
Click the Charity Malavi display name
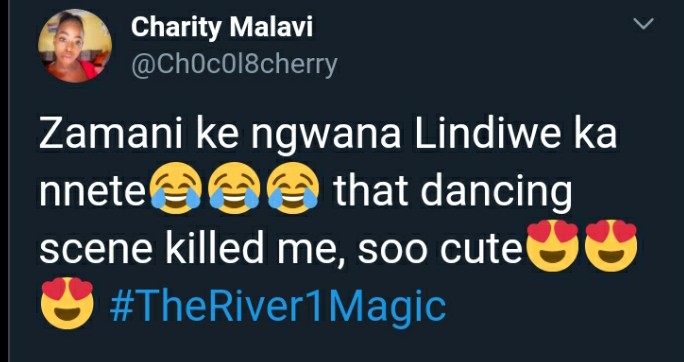(x=222, y=28)
